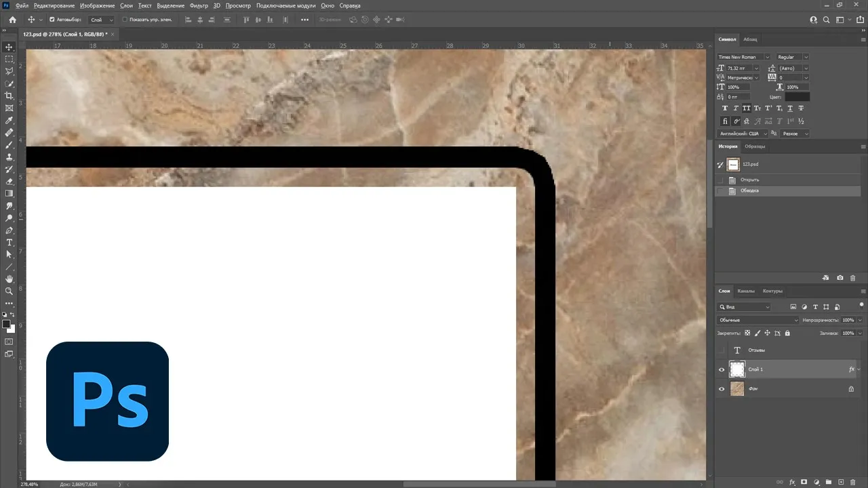The image size is (868, 488).
Task: Apply Faux Bold text style
Action: pyautogui.click(x=725, y=108)
